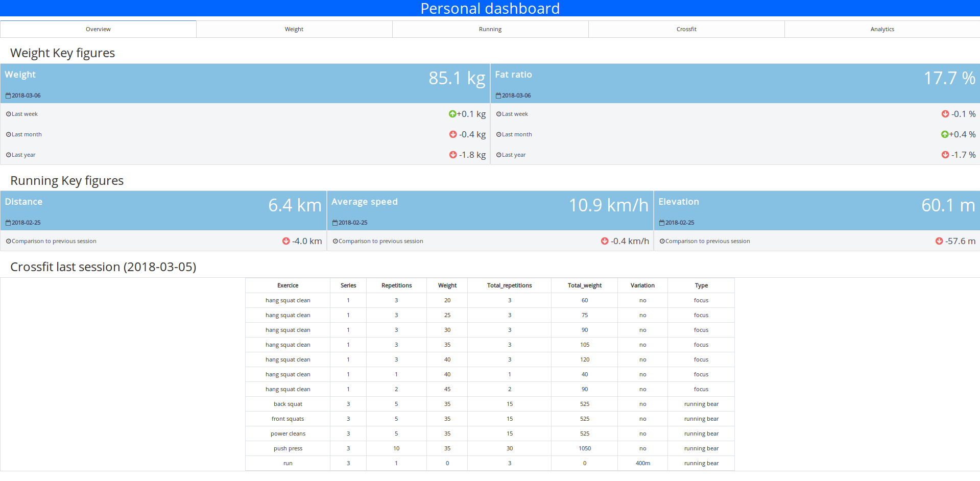Image resolution: width=980 pixels, height=481 pixels.
Task: Go to the Crossfit tab
Action: [686, 29]
